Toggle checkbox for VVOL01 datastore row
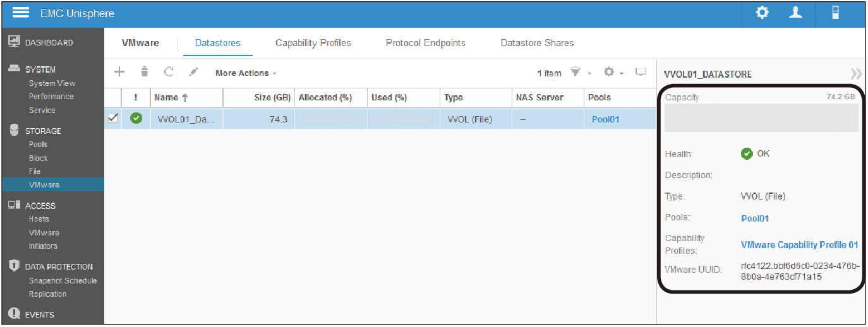The height and width of the screenshot is (327, 868). coord(113,118)
